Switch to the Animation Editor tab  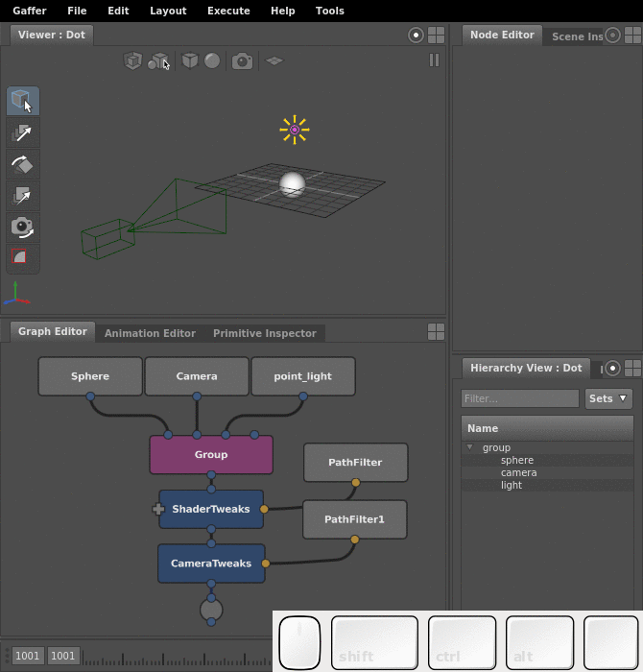click(150, 333)
